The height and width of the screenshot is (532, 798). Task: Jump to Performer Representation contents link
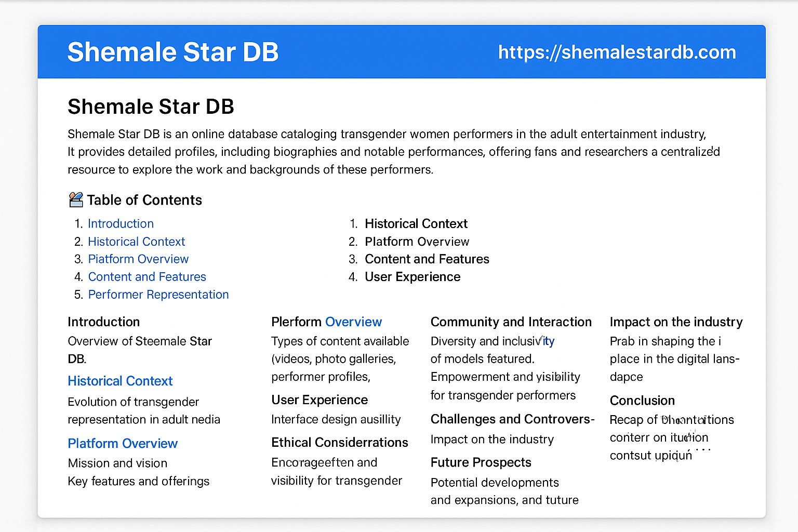[x=158, y=295]
